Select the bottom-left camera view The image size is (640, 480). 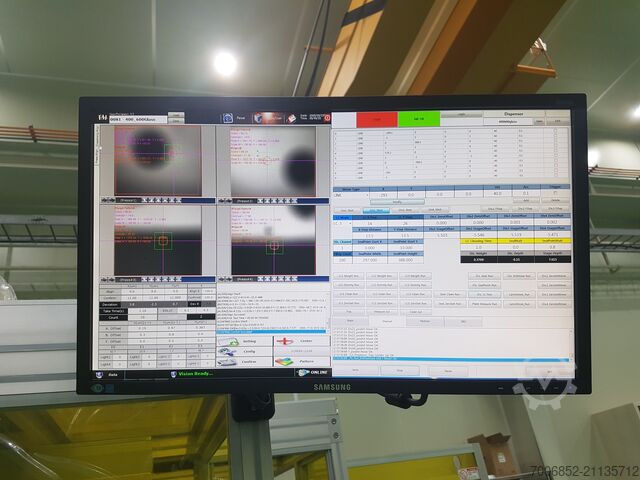[158, 240]
